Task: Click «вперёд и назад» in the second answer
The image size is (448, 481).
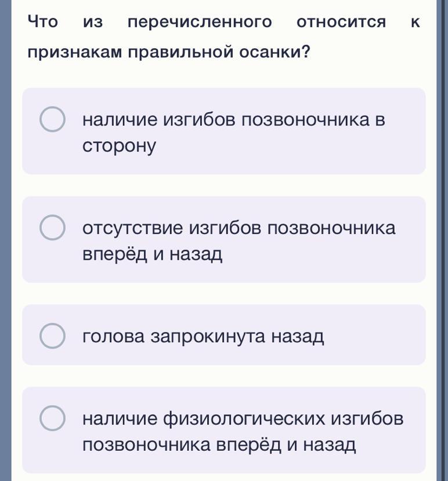Action: coord(153,254)
